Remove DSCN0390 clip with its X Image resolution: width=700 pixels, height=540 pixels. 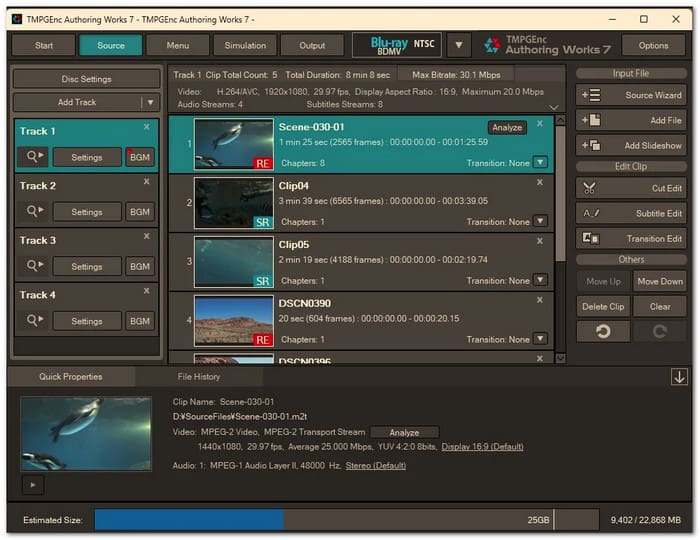[x=540, y=300]
